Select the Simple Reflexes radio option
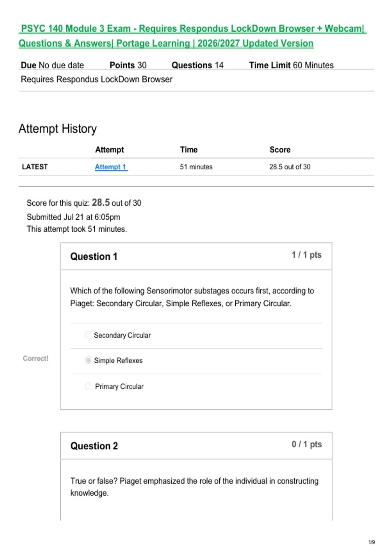The image size is (392, 556). click(88, 360)
